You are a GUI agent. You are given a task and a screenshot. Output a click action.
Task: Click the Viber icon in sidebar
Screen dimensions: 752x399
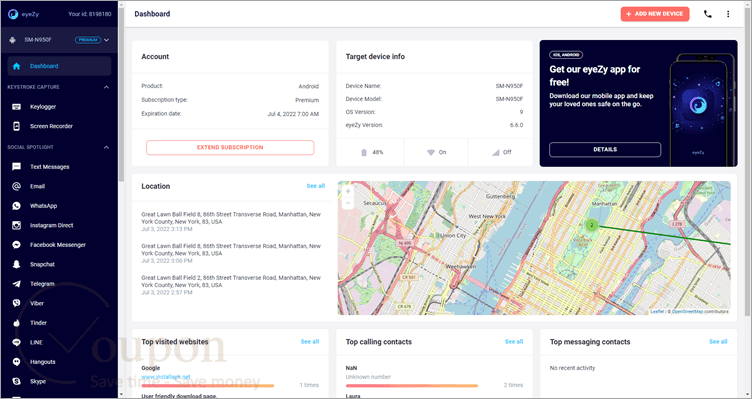click(16, 303)
